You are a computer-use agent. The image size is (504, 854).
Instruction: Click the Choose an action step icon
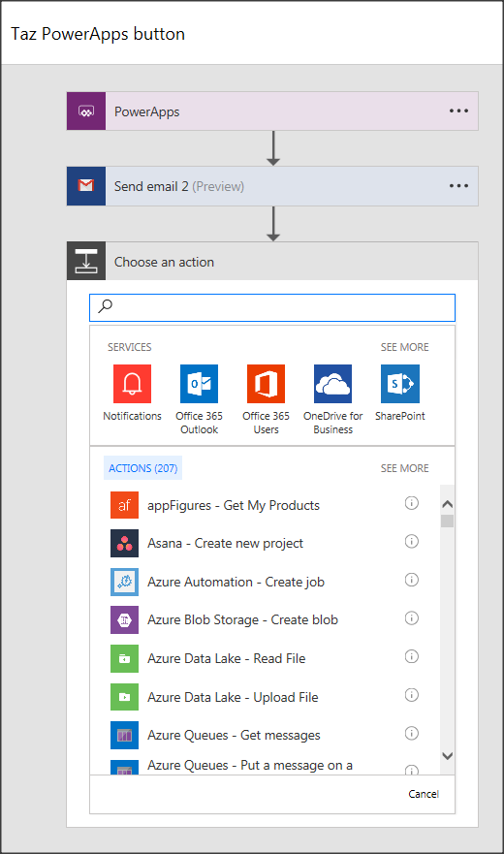(x=86, y=262)
